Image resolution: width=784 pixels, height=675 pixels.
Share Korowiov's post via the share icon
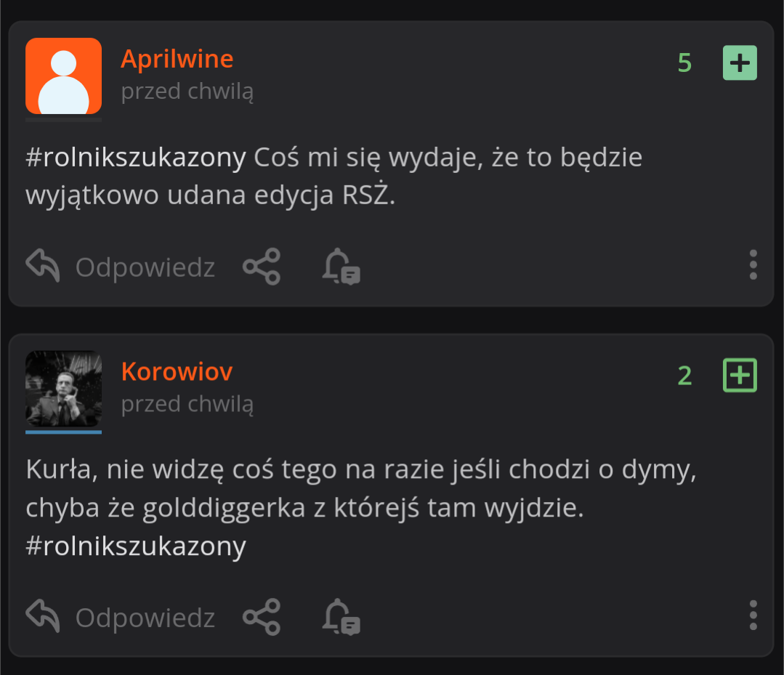(262, 617)
